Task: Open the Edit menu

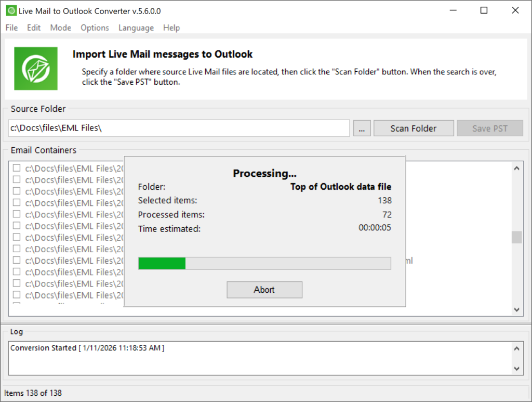Action: click(x=33, y=28)
